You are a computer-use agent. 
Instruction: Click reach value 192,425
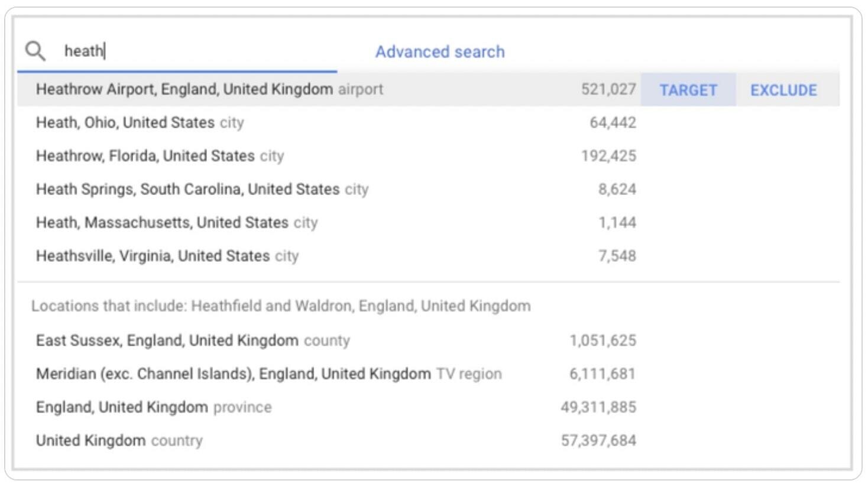[608, 156]
